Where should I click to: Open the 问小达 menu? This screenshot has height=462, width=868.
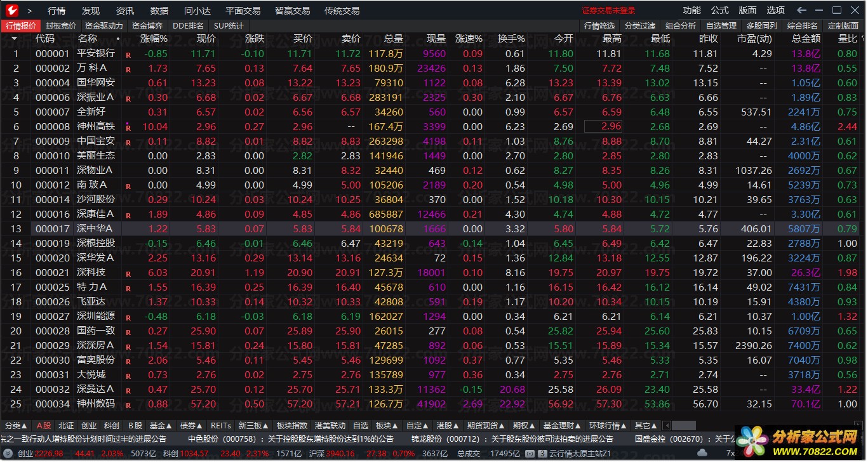[197, 11]
